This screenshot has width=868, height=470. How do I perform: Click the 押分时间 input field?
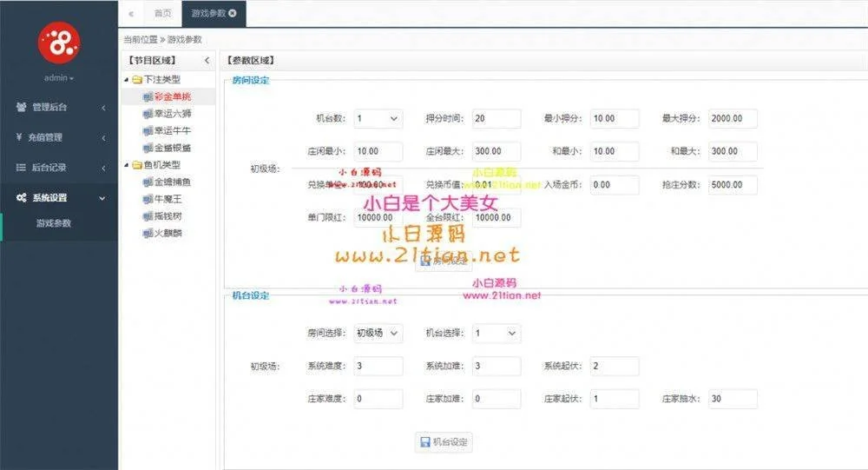pyautogui.click(x=496, y=118)
